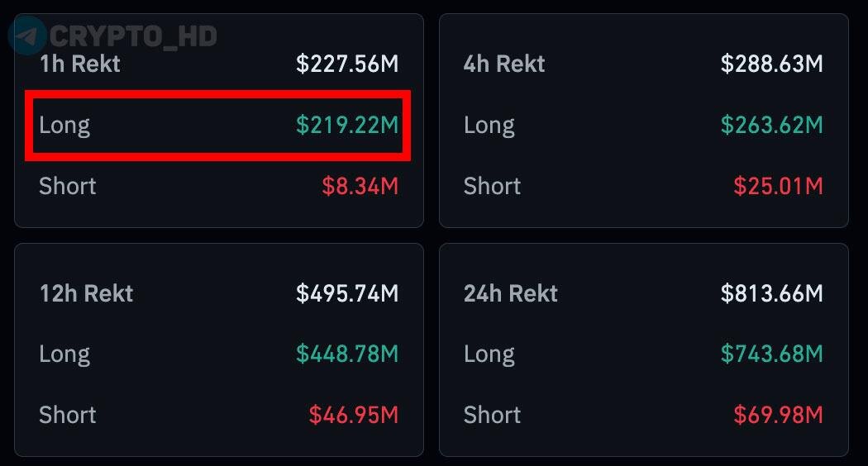Click the $495.74M twelve-hour total
Screen dimensions: 868x466
click(347, 293)
